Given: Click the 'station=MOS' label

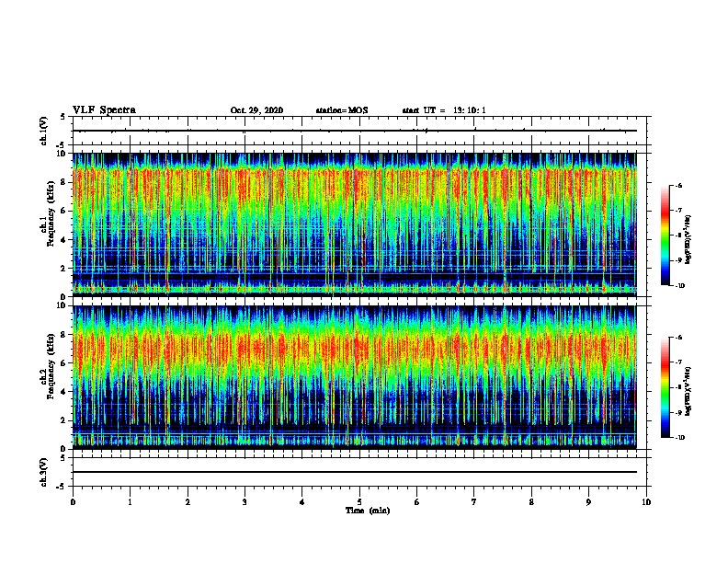Looking at the screenshot, I should [342, 110].
